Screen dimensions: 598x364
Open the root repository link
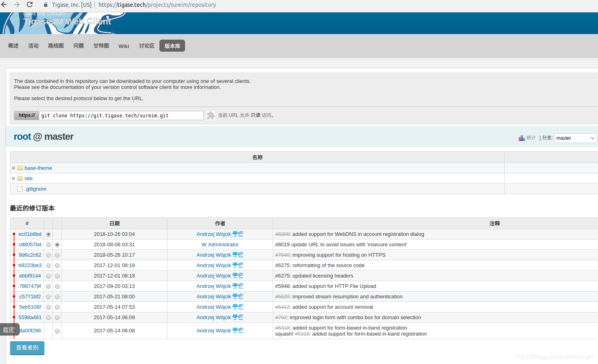coord(22,137)
